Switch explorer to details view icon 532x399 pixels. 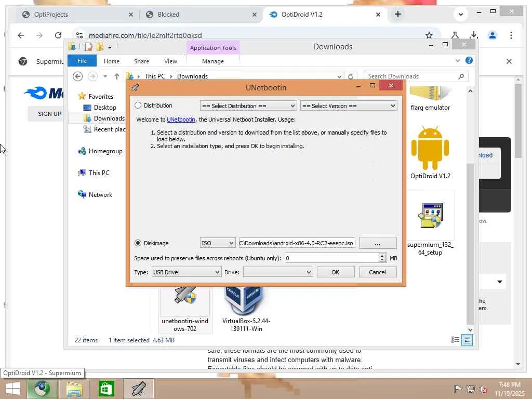(455, 340)
